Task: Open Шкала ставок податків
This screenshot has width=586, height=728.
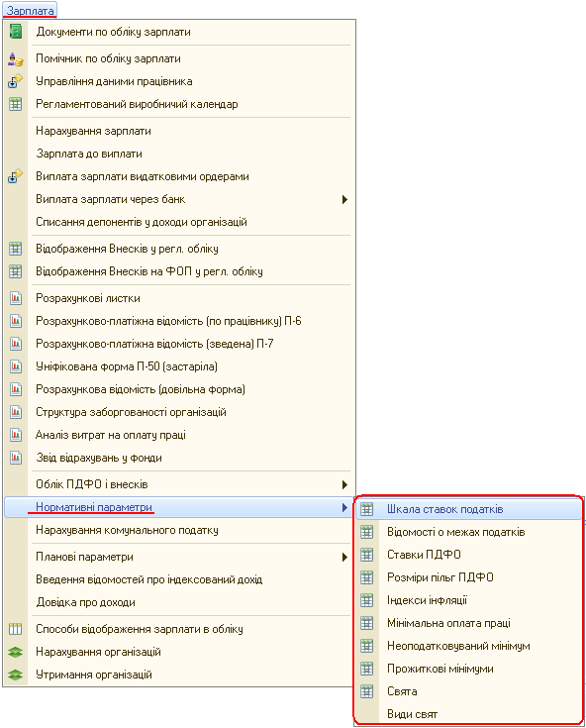Action: [469, 509]
